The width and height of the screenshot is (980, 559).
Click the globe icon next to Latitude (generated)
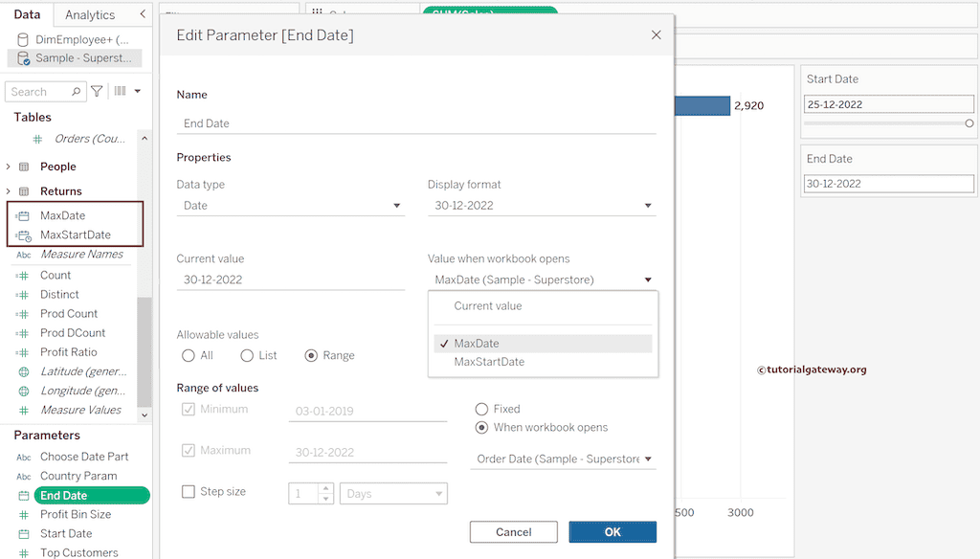pyautogui.click(x=24, y=371)
